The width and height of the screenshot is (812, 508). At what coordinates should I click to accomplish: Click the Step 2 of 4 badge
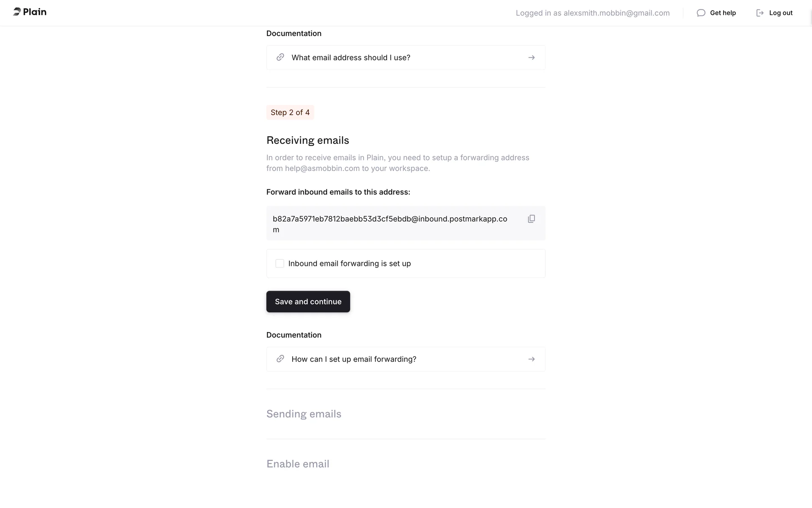pos(290,113)
